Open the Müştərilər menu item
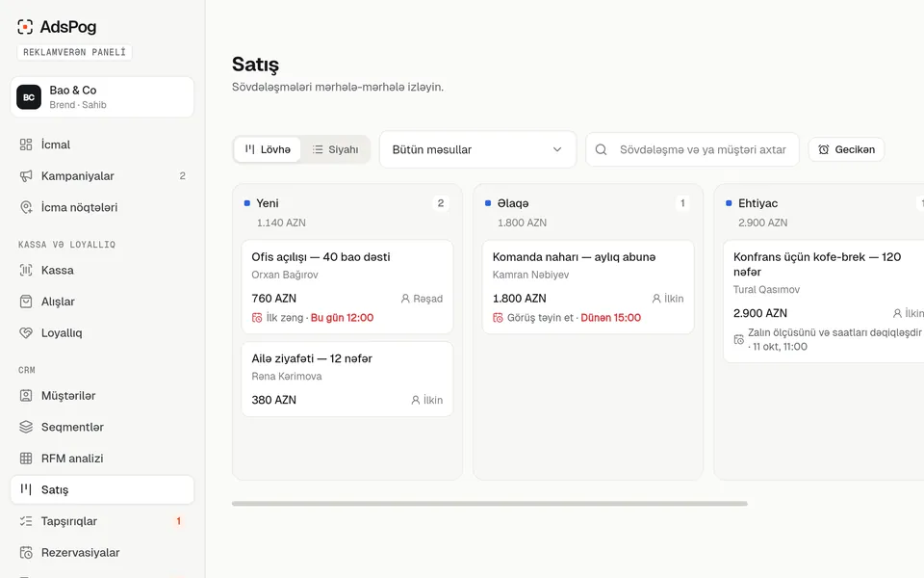Viewport: 924px width, 578px height. pyautogui.click(x=102, y=396)
